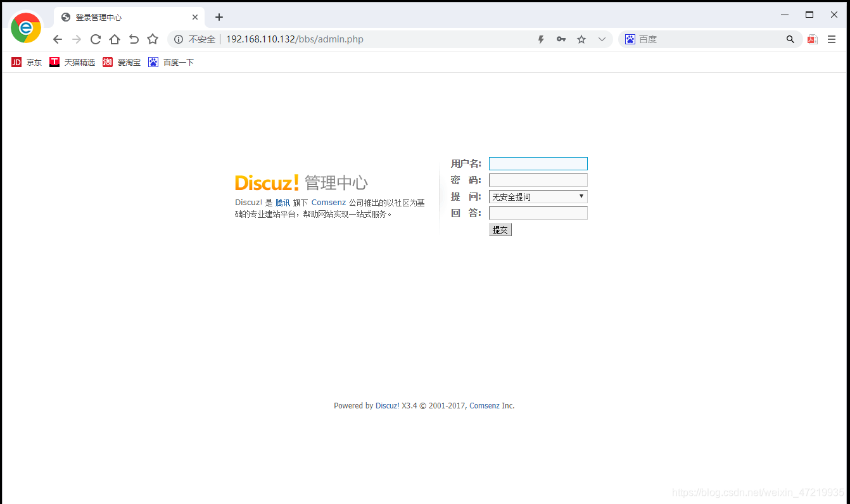Open the 京东 bookmark
The image size is (850, 504).
pos(27,62)
